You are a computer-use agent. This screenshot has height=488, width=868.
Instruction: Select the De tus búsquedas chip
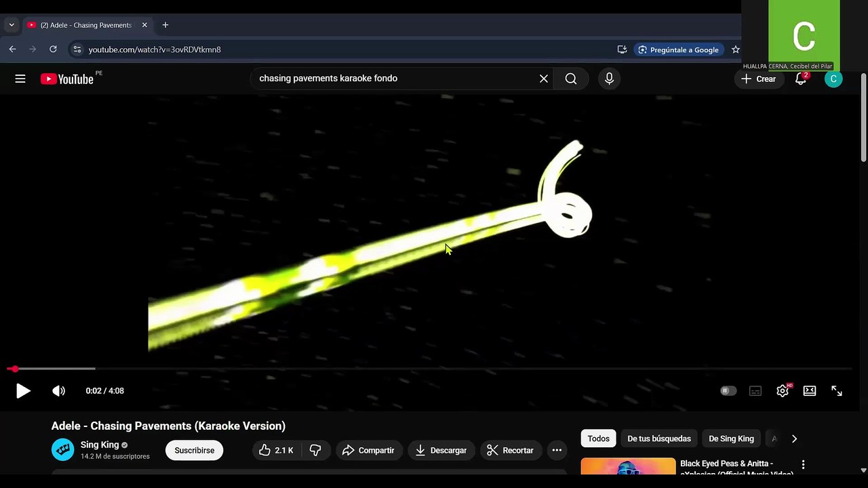tap(659, 439)
